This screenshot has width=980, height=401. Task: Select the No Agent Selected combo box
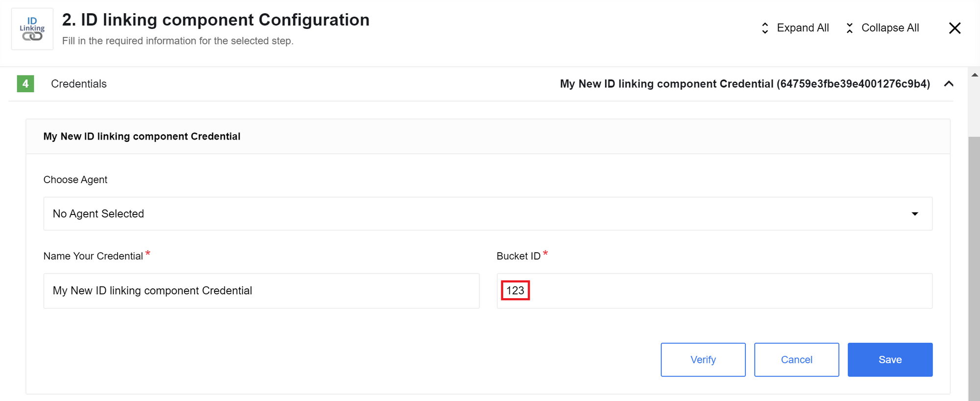488,214
